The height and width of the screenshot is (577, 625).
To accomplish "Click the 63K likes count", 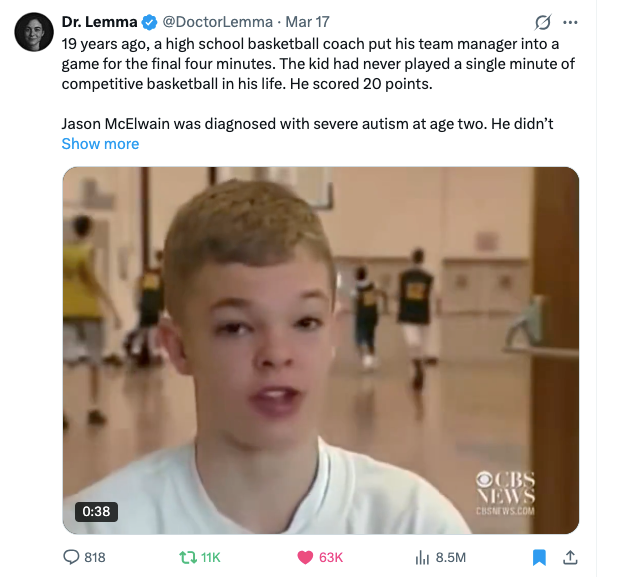I will click(331, 557).
